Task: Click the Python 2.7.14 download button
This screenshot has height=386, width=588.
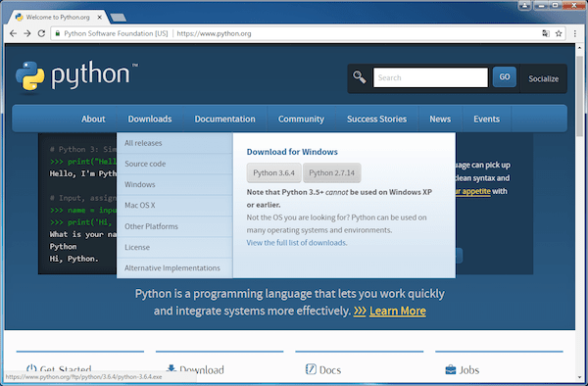Action: point(332,172)
